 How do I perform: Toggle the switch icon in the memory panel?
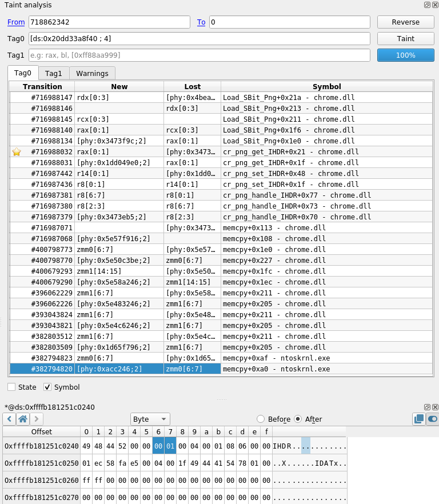pos(433,419)
